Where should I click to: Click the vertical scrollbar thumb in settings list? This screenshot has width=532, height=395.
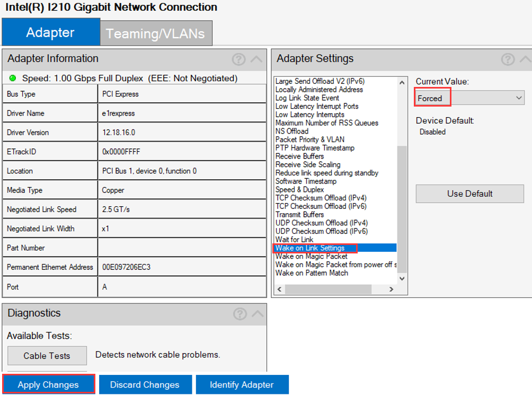point(402,209)
